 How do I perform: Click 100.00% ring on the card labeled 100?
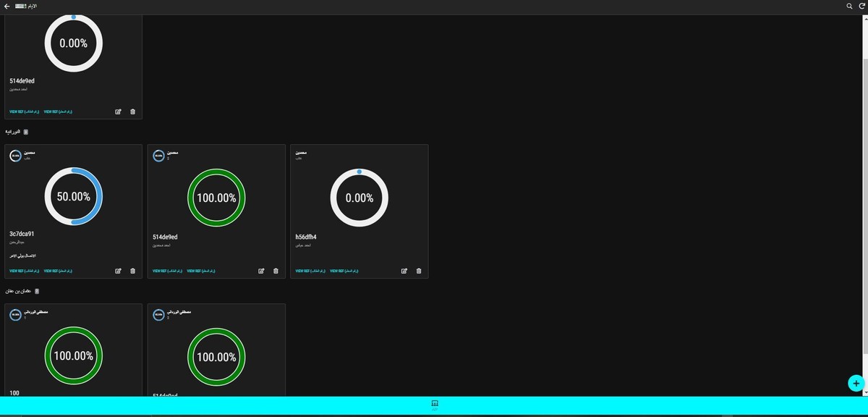[x=74, y=356]
